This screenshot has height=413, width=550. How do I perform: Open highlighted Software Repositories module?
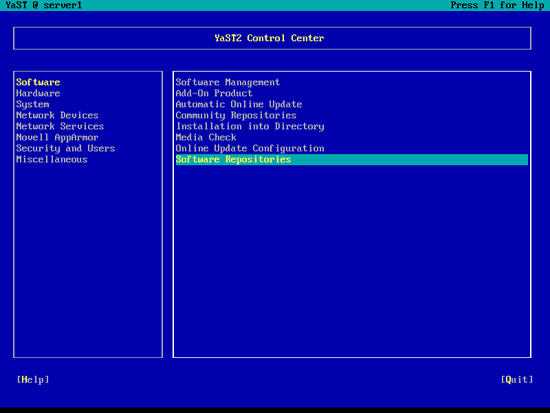tap(352, 160)
